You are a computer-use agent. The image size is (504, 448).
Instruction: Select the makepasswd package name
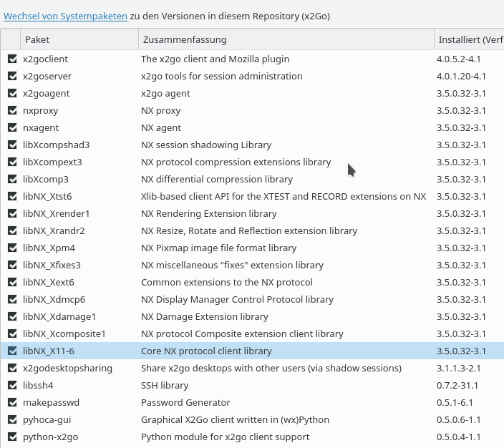tap(51, 403)
